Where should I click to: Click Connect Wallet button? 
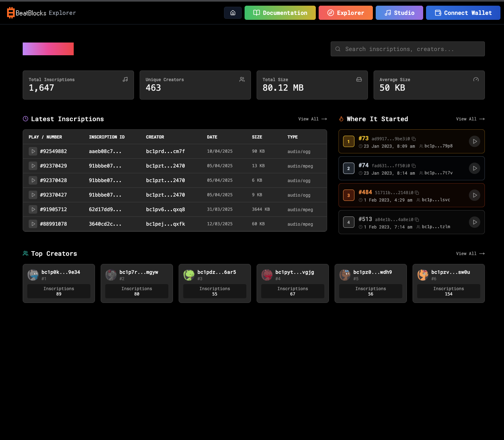[x=463, y=13]
